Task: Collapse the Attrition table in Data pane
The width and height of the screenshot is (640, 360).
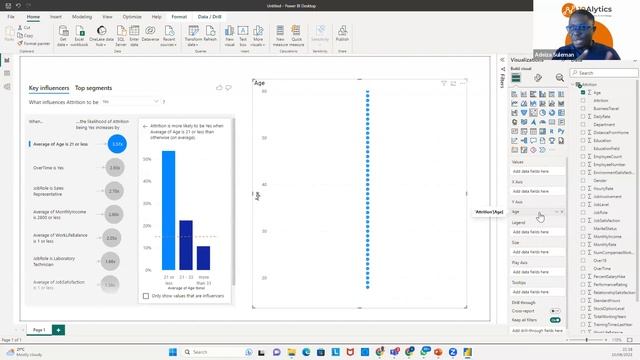Action: pyautogui.click(x=573, y=84)
